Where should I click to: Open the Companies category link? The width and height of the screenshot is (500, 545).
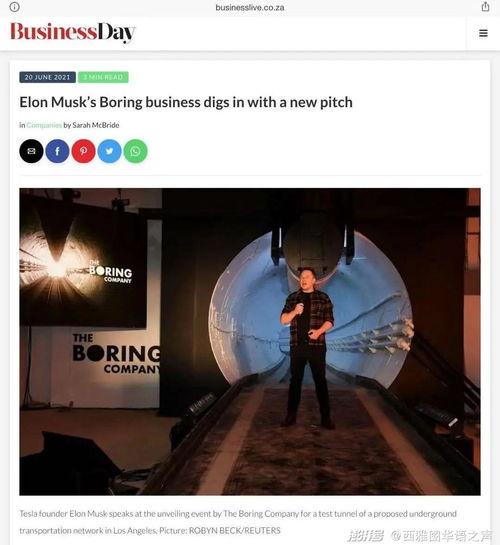pos(44,125)
